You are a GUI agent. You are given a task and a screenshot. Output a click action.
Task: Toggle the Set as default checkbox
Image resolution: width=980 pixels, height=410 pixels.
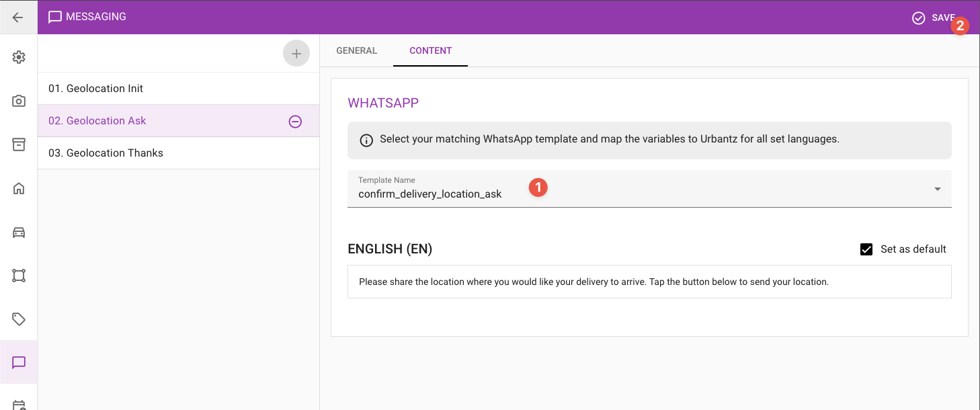coord(866,249)
